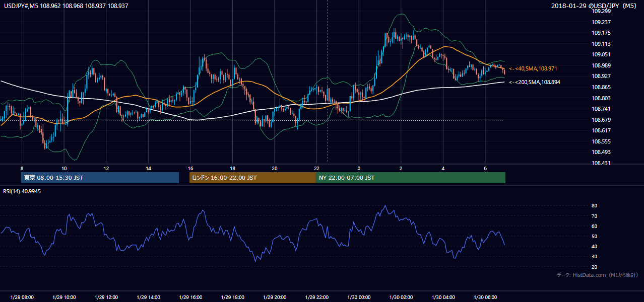
Task: Click hour tick 22 under the price chart
Action: click(316, 168)
